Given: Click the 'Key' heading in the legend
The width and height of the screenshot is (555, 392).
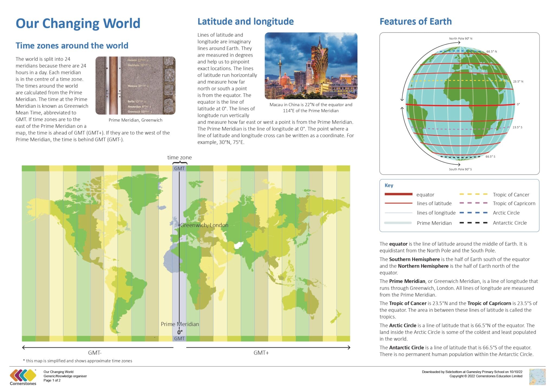Looking at the screenshot, I should (389, 185).
